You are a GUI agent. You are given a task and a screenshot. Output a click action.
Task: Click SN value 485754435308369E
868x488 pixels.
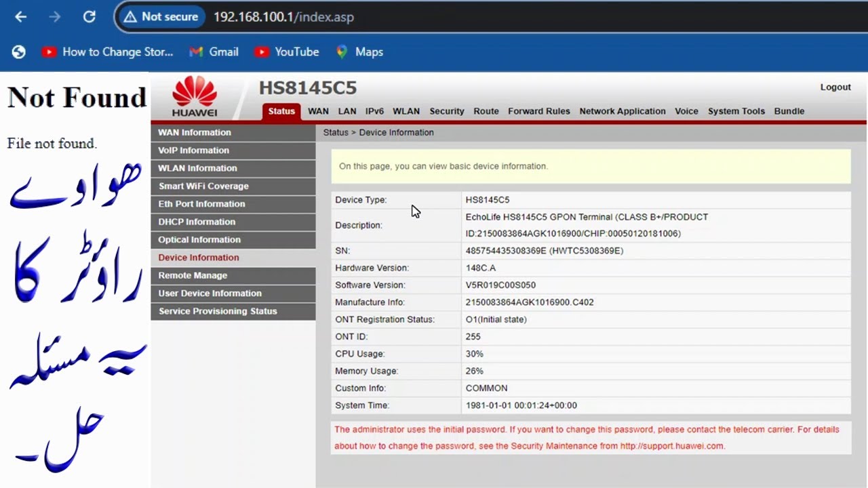tap(545, 251)
